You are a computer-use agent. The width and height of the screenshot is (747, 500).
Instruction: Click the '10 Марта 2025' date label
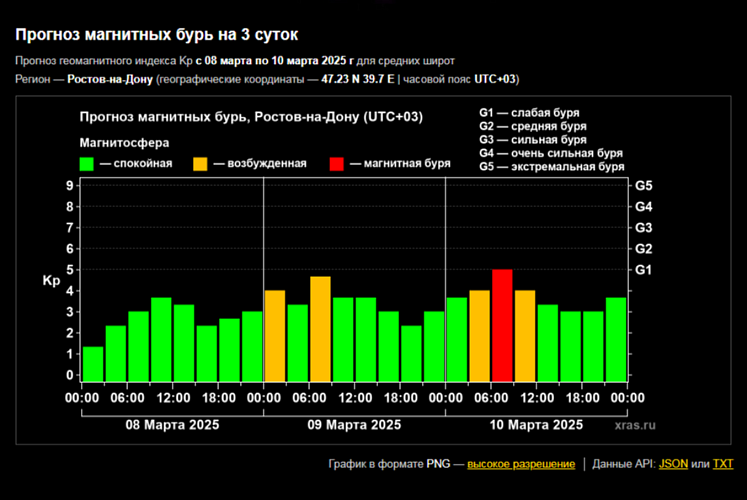tap(535, 424)
